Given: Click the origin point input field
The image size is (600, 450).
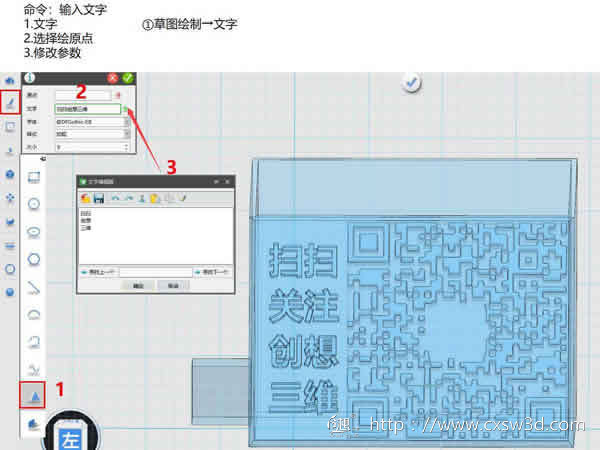Looking at the screenshot, I should 83,95.
